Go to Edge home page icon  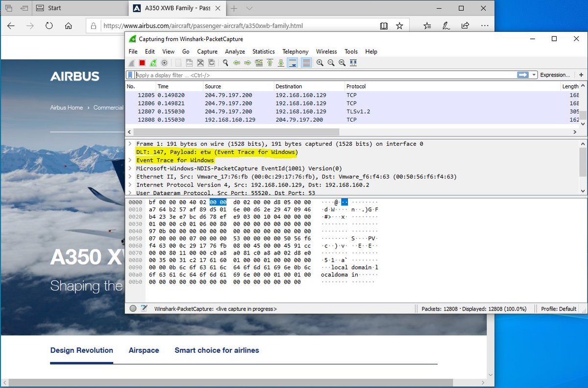[68, 26]
